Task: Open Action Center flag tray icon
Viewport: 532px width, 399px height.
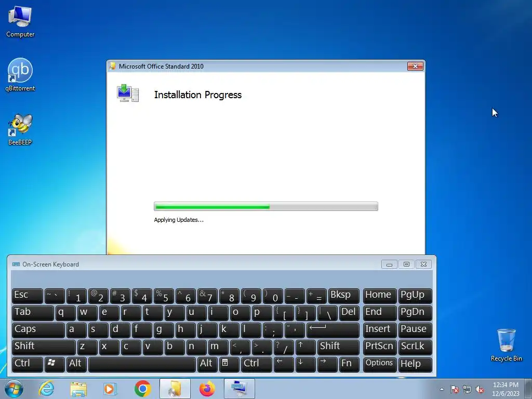Action: click(x=455, y=390)
